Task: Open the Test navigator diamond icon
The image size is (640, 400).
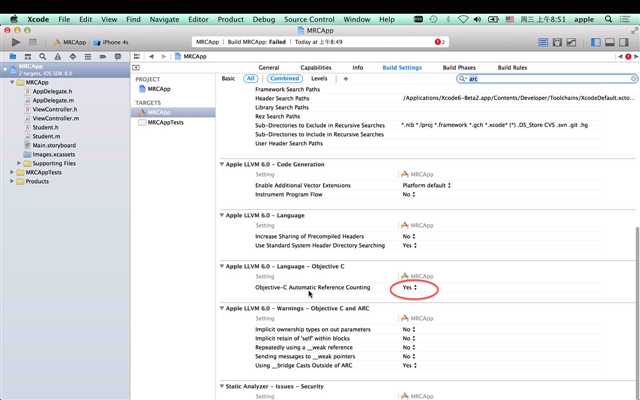Action: (73, 56)
